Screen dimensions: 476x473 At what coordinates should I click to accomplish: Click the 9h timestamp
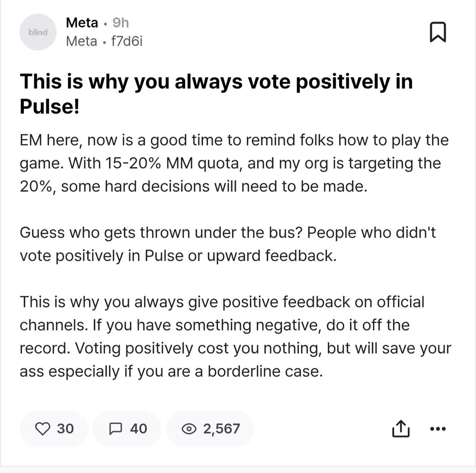tap(121, 23)
